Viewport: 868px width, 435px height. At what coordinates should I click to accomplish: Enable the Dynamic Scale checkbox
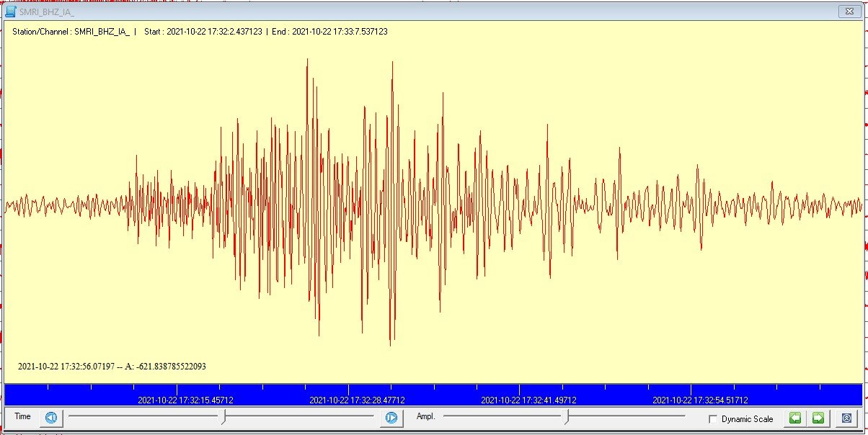(713, 419)
